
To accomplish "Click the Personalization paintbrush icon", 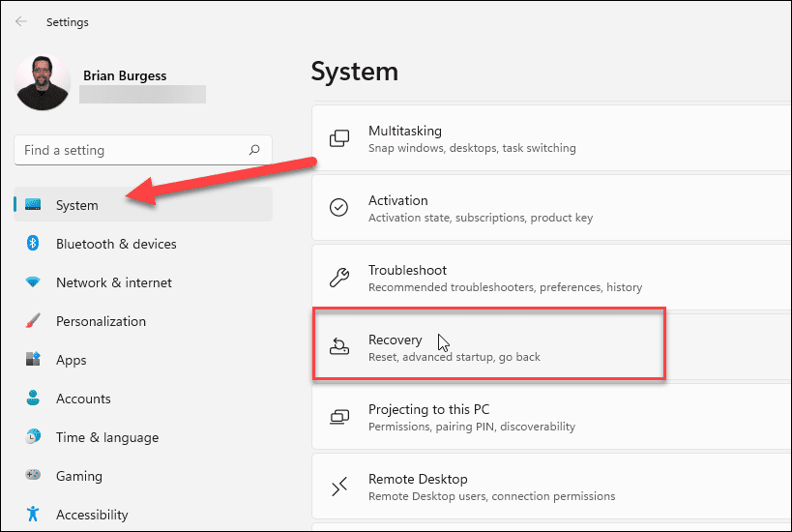I will 33,321.
